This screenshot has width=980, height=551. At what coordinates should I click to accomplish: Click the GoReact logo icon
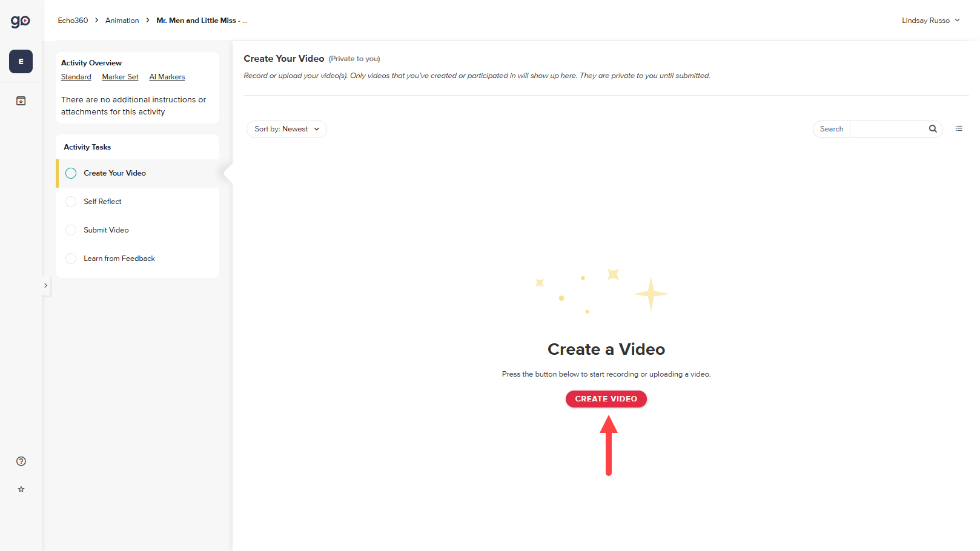tap(20, 20)
